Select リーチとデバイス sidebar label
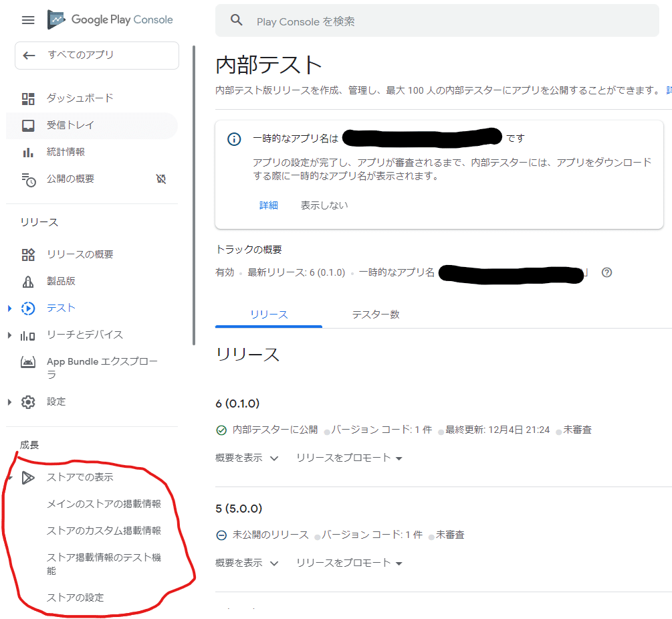The height and width of the screenshot is (619, 672). pyautogui.click(x=85, y=335)
